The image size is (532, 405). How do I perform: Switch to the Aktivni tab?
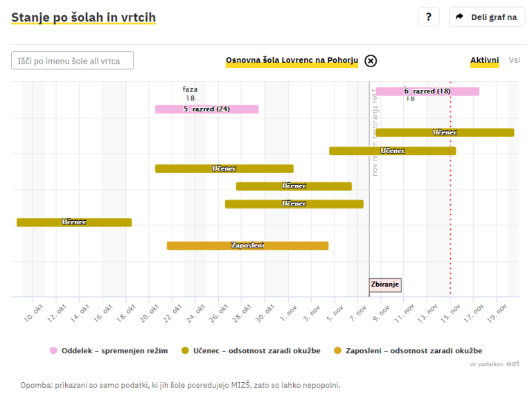484,60
